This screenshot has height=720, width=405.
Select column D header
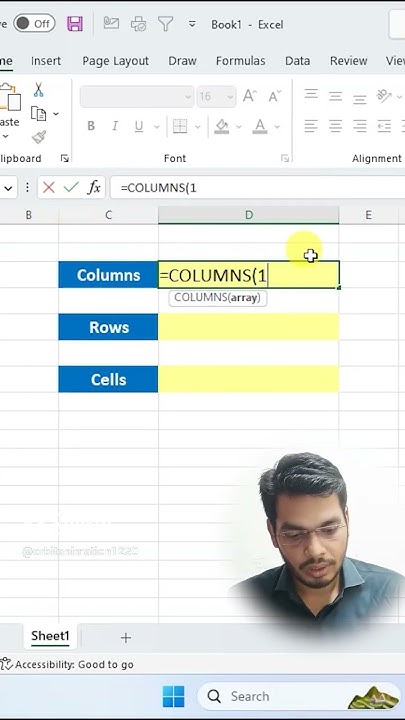coord(248,215)
